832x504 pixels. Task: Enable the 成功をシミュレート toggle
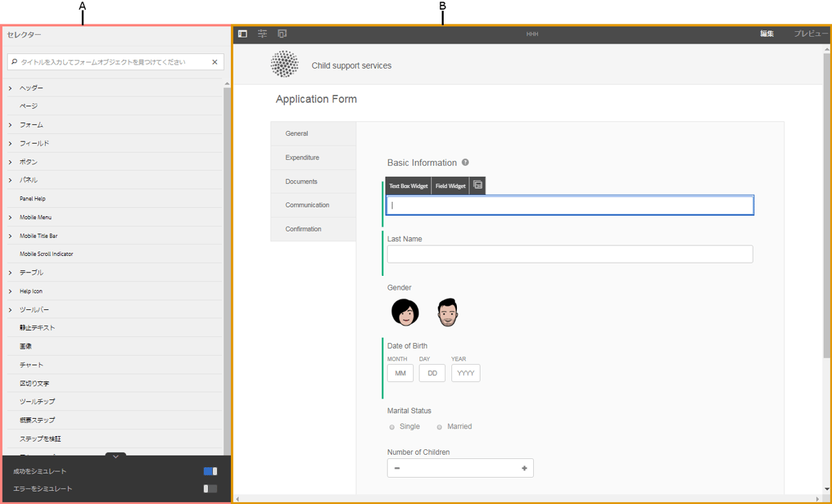[209, 471]
